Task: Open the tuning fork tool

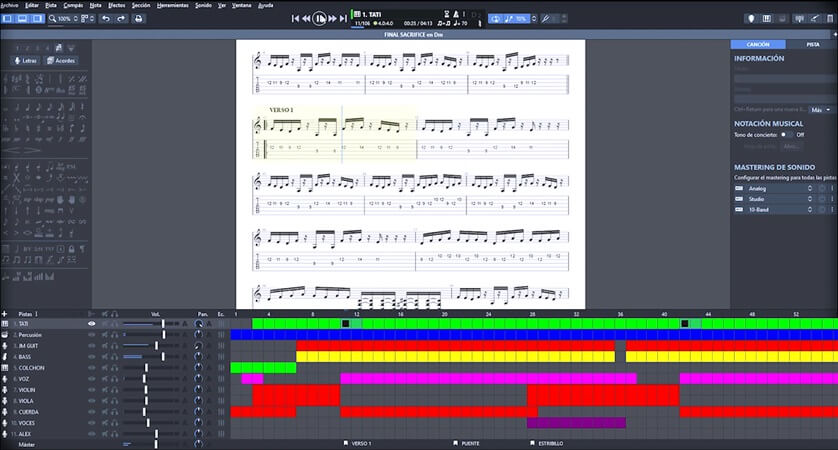Action: click(x=545, y=19)
